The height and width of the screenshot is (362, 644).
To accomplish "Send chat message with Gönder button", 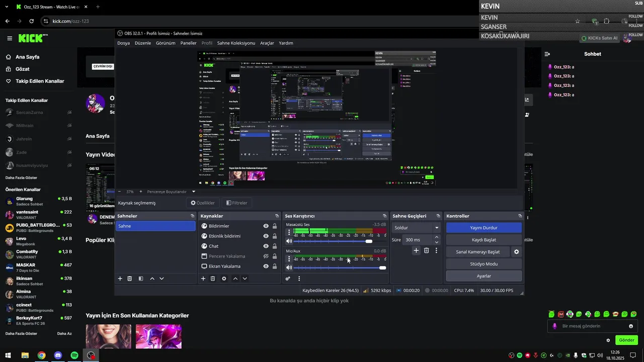I will tap(626, 340).
